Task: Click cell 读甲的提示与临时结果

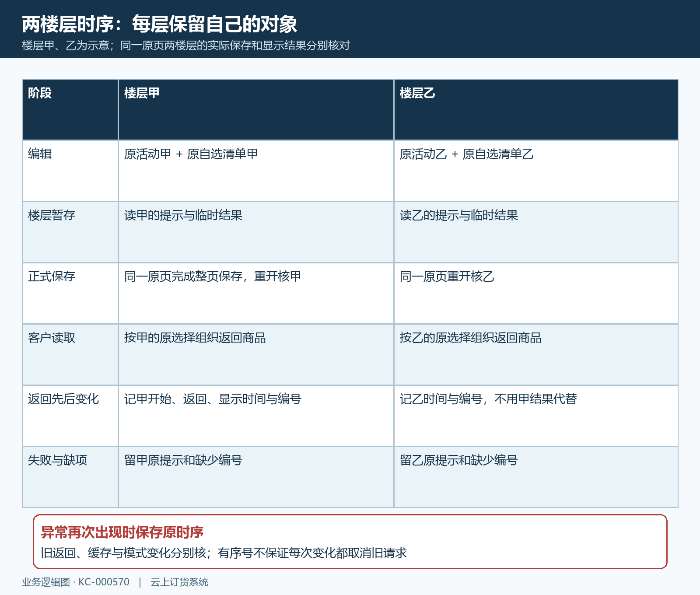Action: 256,232
